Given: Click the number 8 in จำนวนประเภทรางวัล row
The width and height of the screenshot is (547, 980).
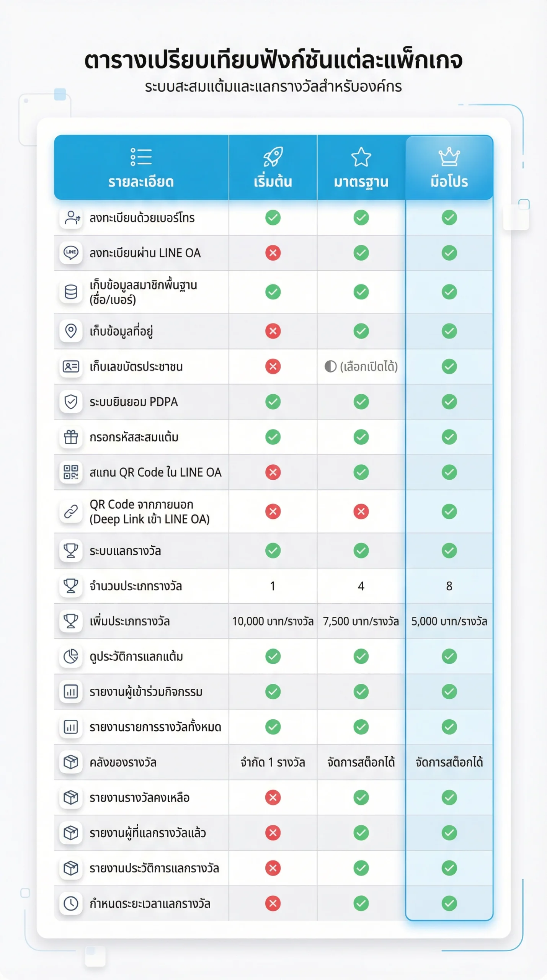Looking at the screenshot, I should pyautogui.click(x=449, y=586).
